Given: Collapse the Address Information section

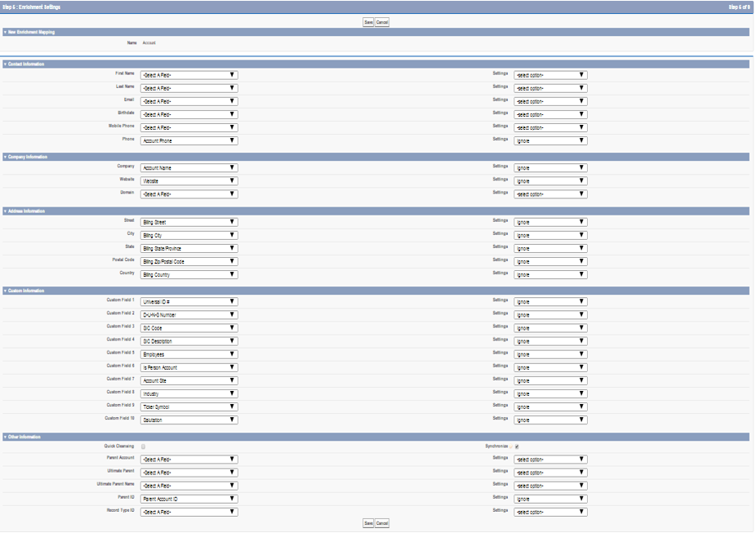Looking at the screenshot, I should pyautogui.click(x=4, y=211).
